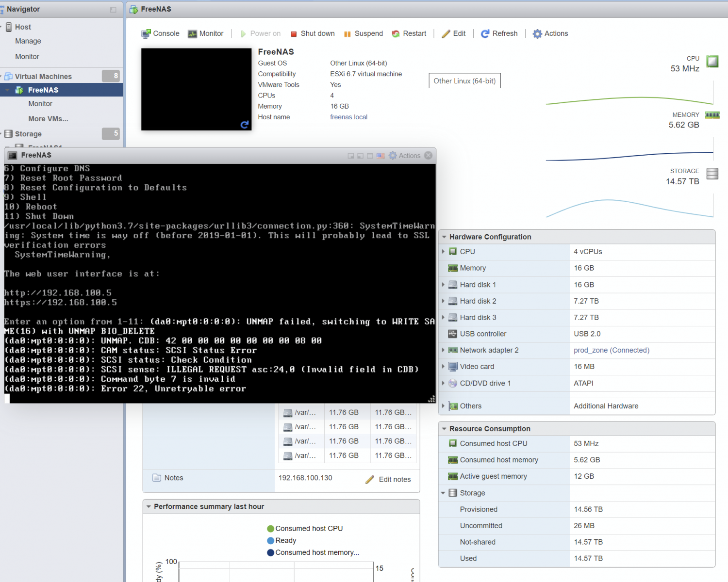The width and height of the screenshot is (728, 582).
Task: Click the Consumed host CPU icon
Action: pyautogui.click(x=453, y=443)
